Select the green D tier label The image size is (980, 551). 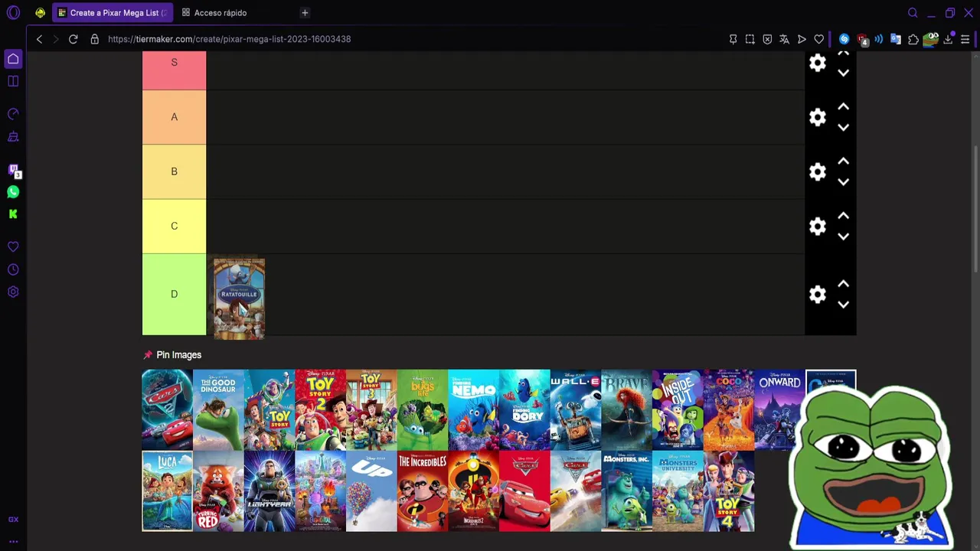pyautogui.click(x=174, y=294)
